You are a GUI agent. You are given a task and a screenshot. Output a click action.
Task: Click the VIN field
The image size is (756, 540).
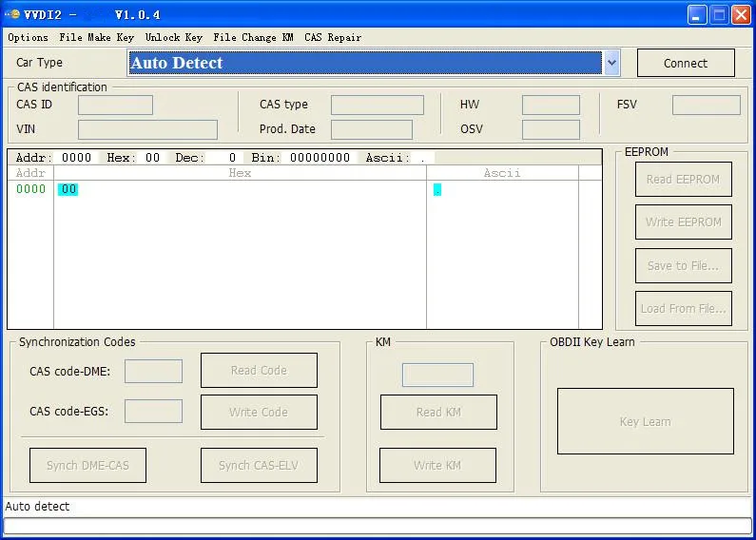147,129
